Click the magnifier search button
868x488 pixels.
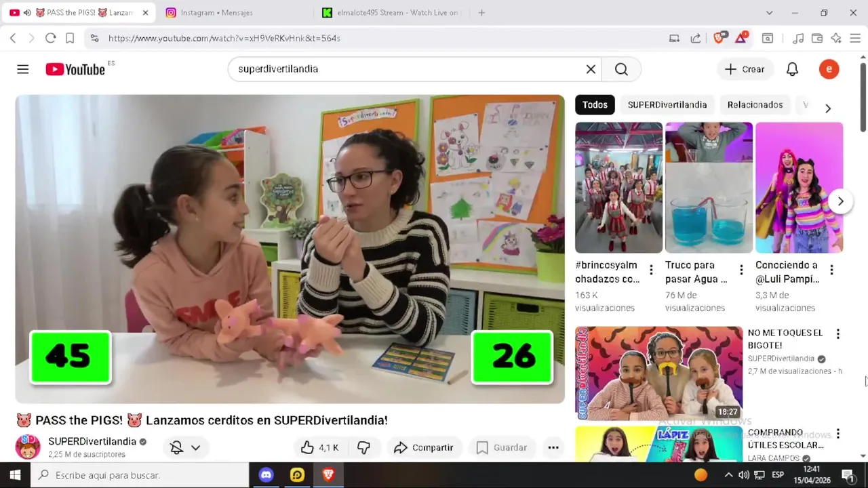(x=621, y=69)
